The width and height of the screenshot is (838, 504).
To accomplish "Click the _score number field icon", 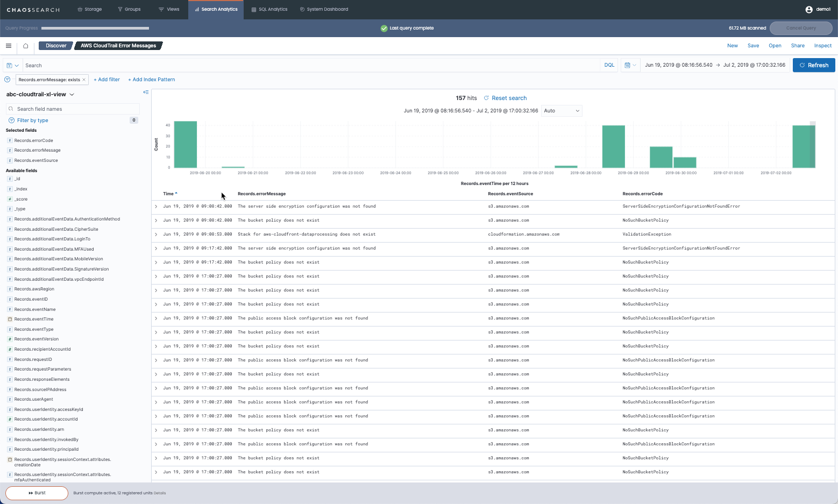I will click(x=10, y=199).
